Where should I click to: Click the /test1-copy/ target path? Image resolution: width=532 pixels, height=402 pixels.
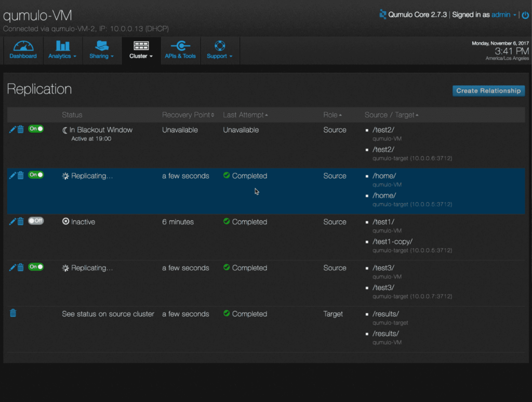[x=393, y=241]
